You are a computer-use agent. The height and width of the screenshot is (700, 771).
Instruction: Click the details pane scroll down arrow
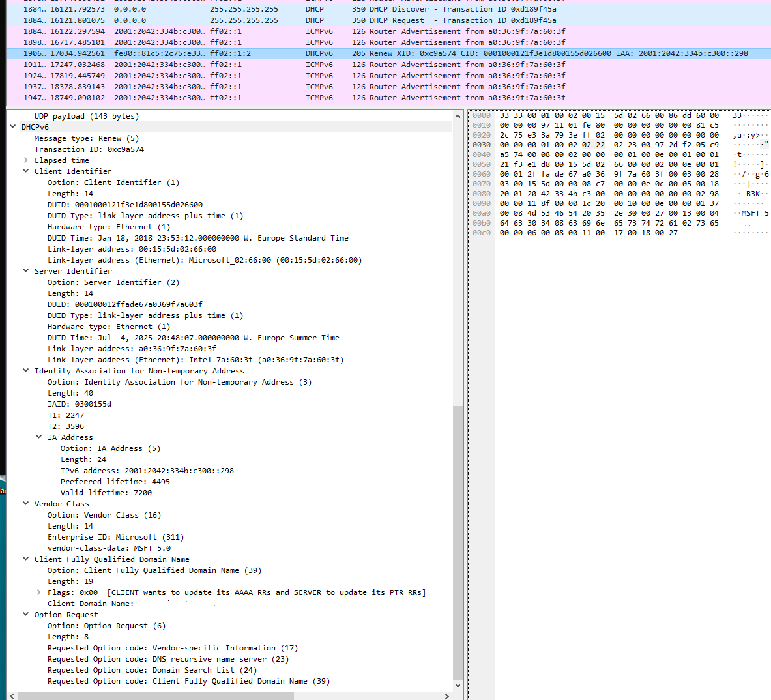(458, 685)
